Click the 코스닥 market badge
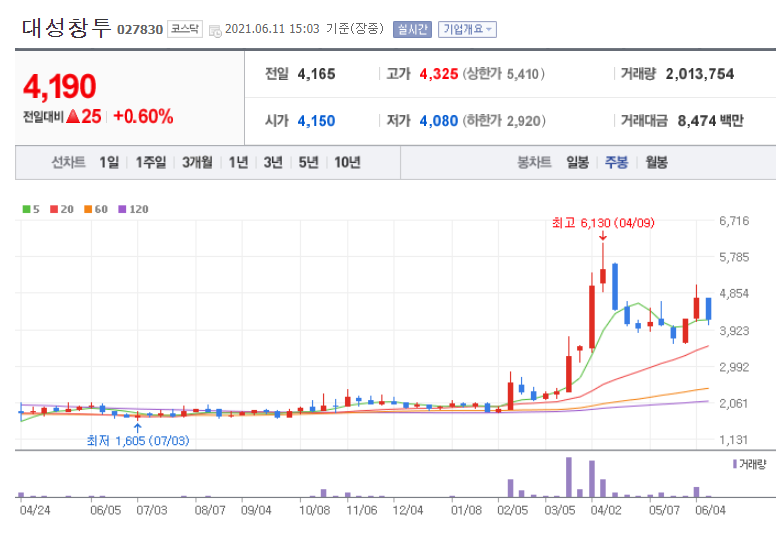This screenshot has height=533, width=776. pyautogui.click(x=185, y=29)
